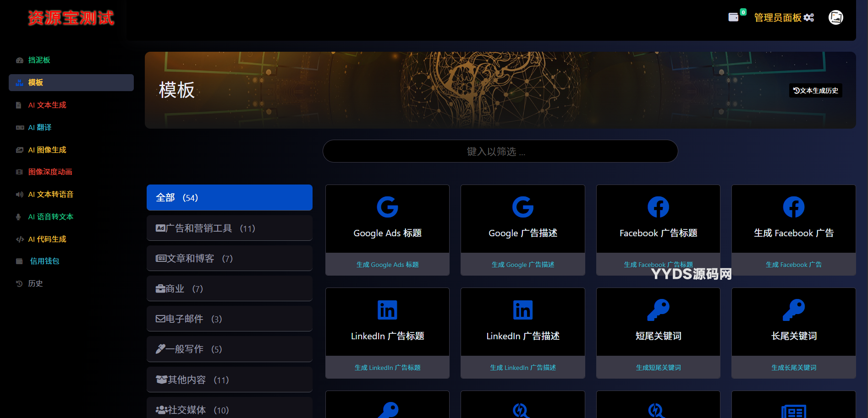Go to AI 图像生成 sidebar item
The width and height of the screenshot is (868, 418).
click(47, 150)
